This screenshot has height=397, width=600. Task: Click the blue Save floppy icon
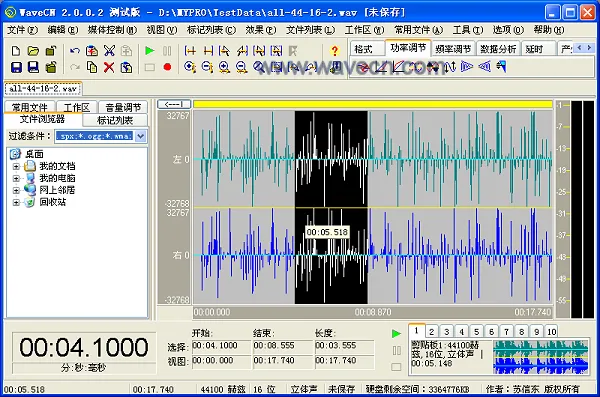point(16,67)
